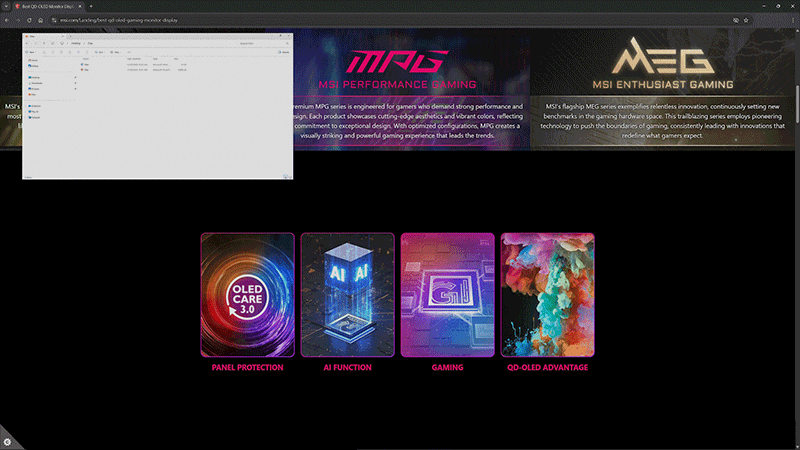Expand the OneDrive node in sidebar
The height and width of the screenshot is (450, 800).
26,106
